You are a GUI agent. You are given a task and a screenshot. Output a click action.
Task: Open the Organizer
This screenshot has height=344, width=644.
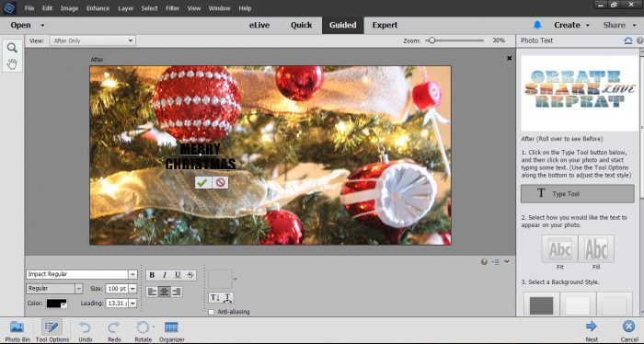(x=172, y=332)
